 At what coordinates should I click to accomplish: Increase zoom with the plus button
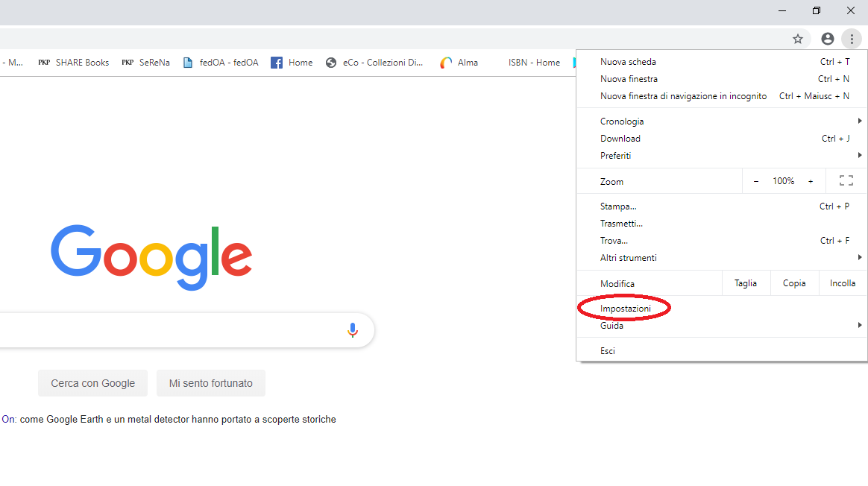(811, 181)
